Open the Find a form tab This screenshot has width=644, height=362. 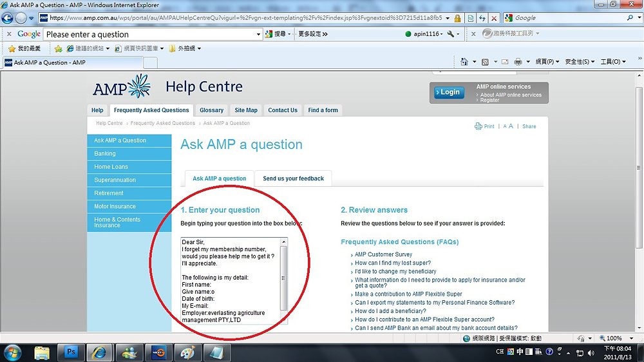(x=323, y=110)
